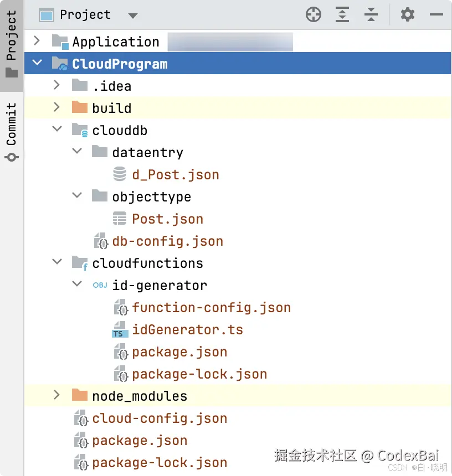Click the Collapse All toolbar icon

(371, 14)
